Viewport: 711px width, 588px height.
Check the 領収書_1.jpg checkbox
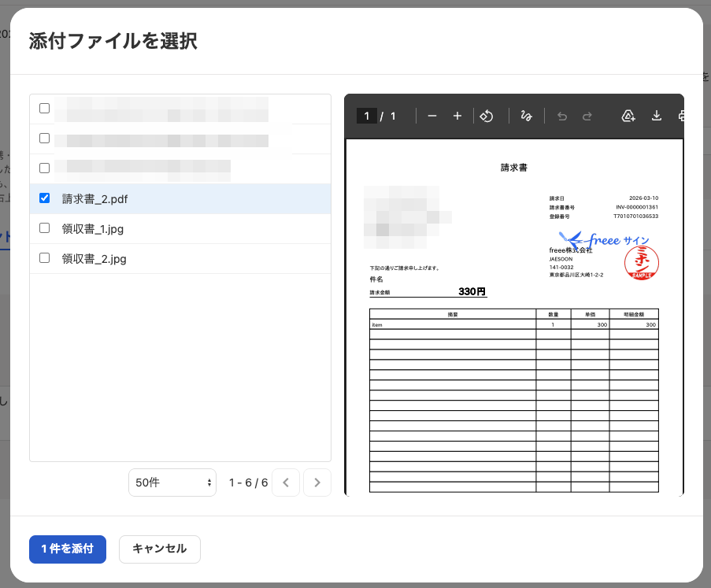pos(44,228)
